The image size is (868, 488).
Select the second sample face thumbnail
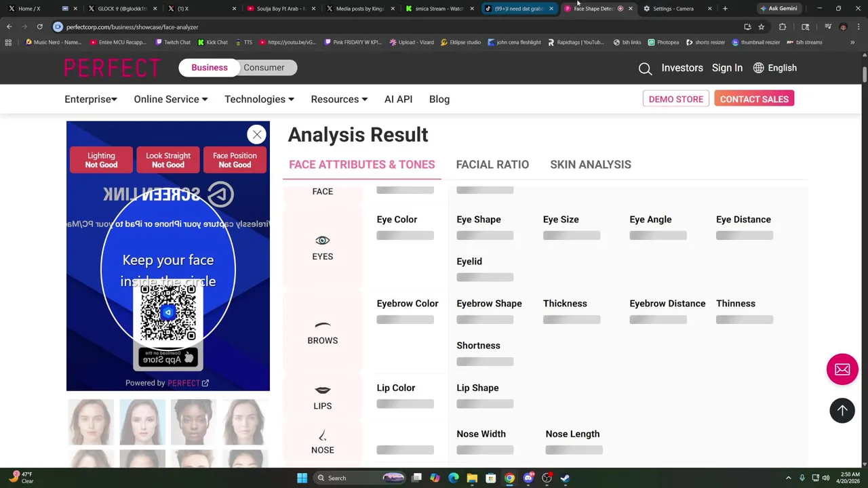pyautogui.click(x=142, y=422)
